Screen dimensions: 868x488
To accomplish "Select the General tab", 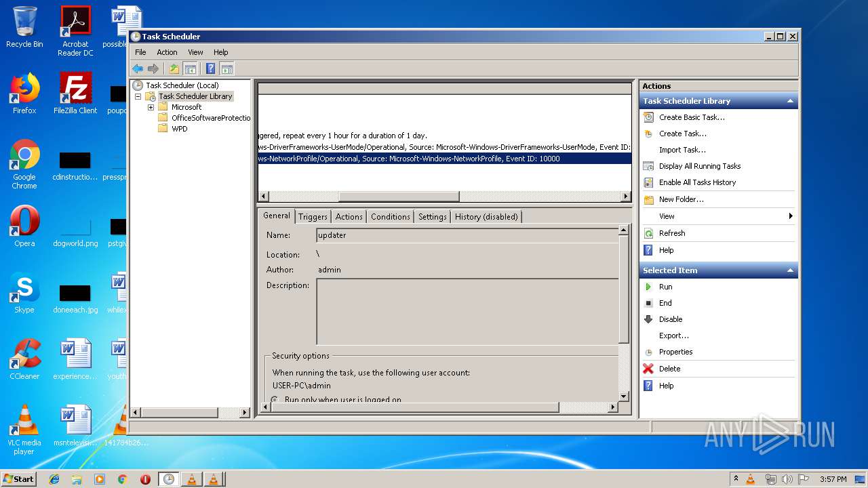I will point(277,216).
